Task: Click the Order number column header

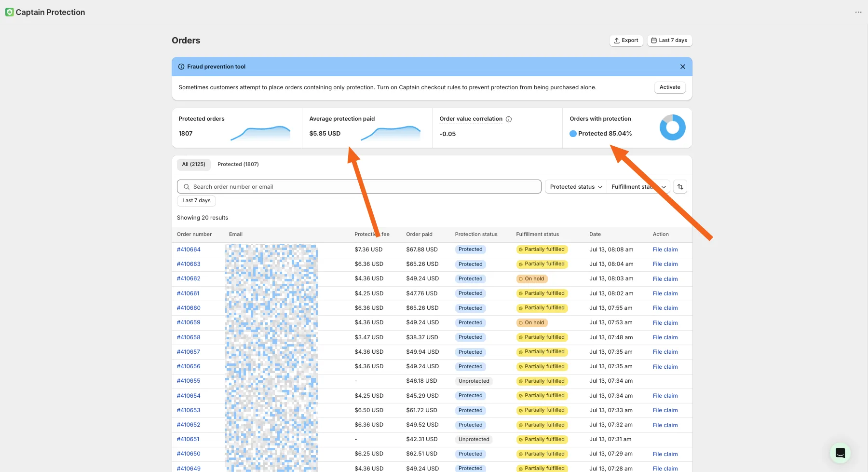Action: click(194, 235)
